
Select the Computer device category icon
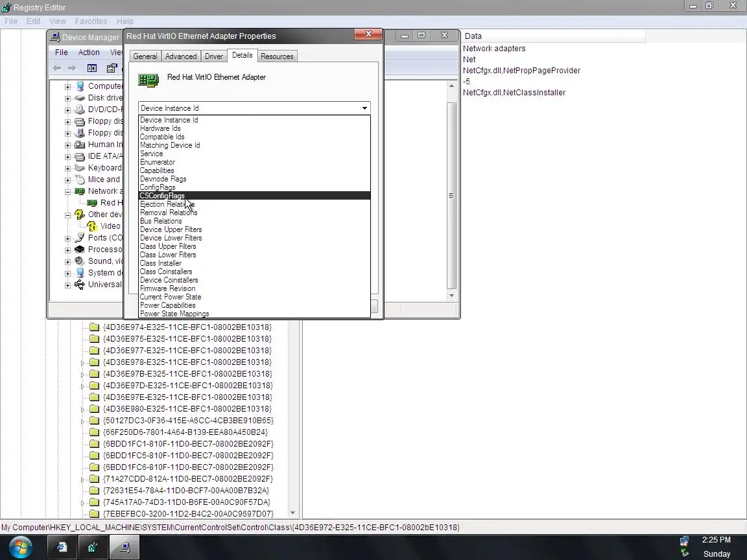(x=80, y=86)
